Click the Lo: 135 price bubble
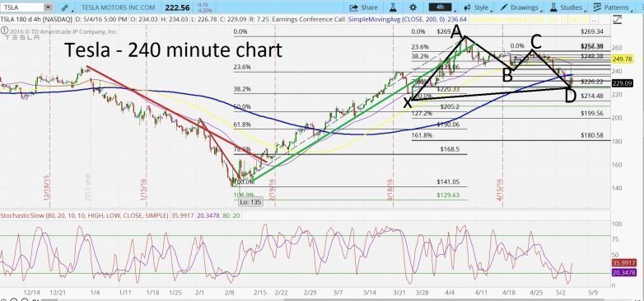Viewport: 644px width, 301px height. pyautogui.click(x=250, y=202)
